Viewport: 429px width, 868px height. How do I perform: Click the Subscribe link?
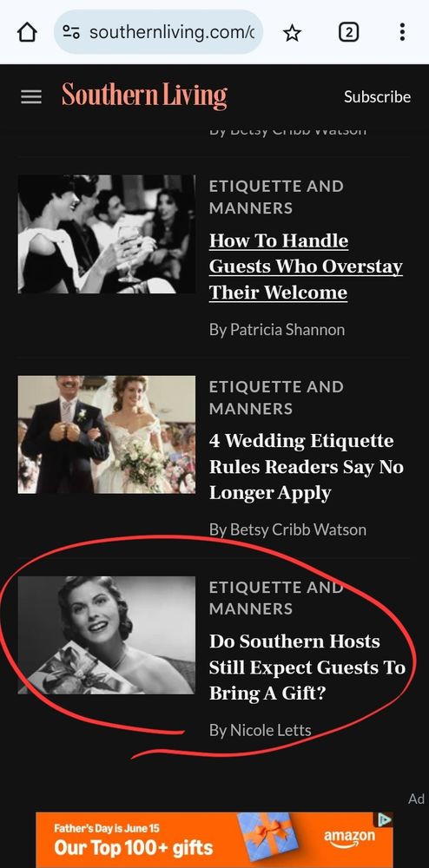click(377, 97)
